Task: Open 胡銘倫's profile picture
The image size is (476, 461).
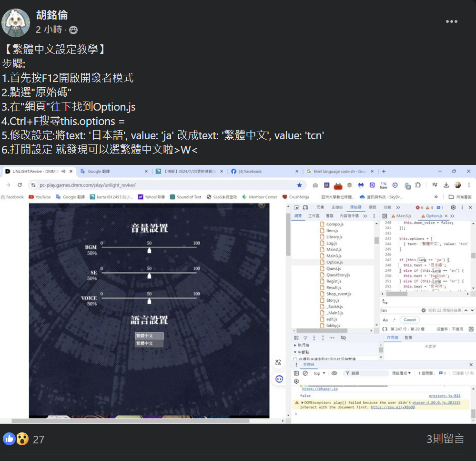Action: click(x=16, y=22)
